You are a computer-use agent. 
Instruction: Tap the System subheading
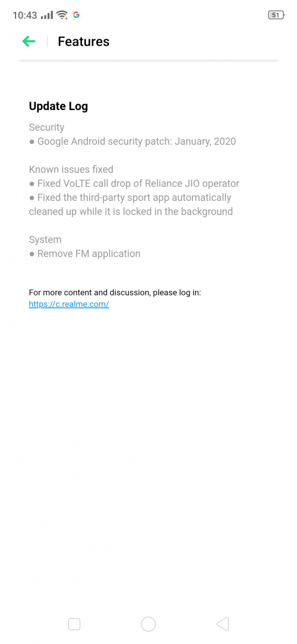(x=45, y=240)
